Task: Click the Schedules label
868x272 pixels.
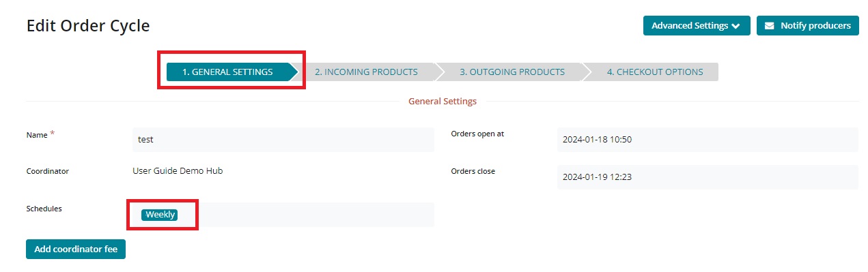Action: pyautogui.click(x=44, y=209)
